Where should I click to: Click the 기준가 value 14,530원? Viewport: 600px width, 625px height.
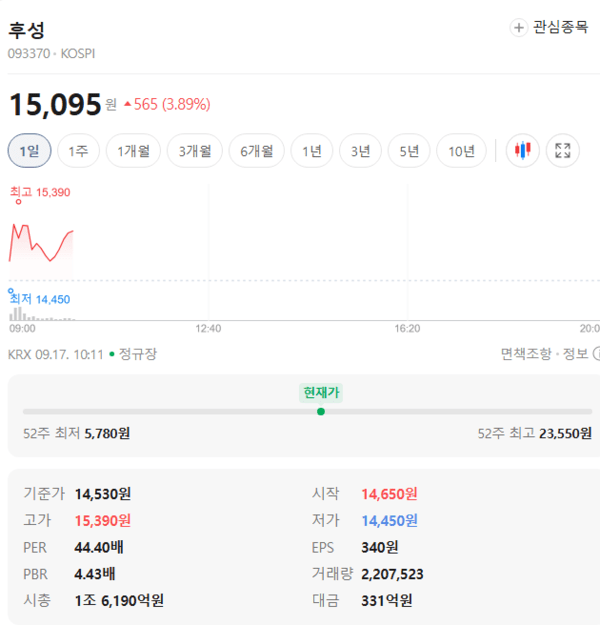(103, 494)
